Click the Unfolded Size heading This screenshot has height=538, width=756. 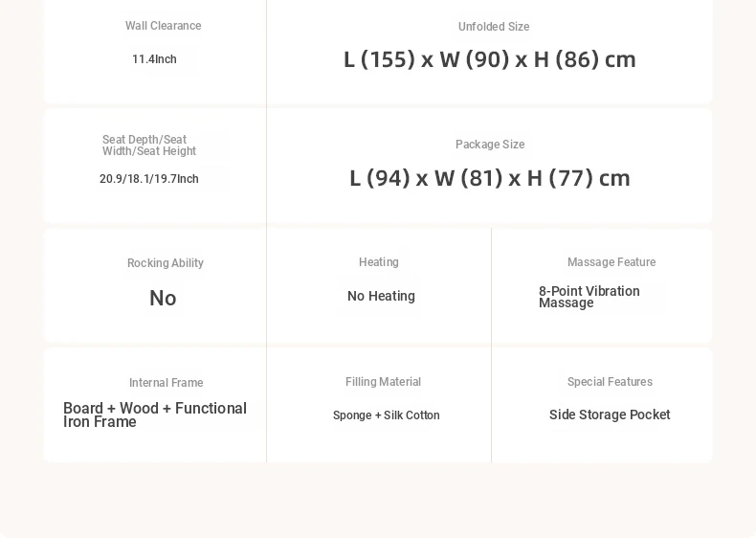tap(494, 27)
